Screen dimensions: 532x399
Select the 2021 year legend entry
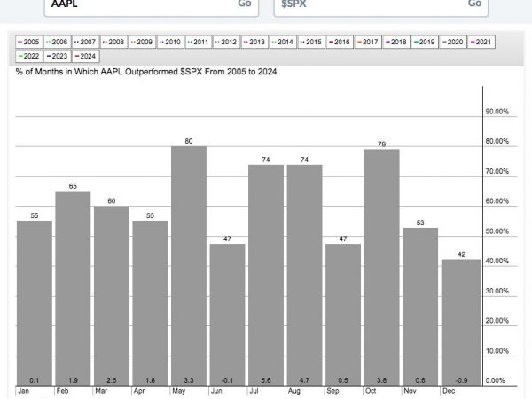click(481, 42)
